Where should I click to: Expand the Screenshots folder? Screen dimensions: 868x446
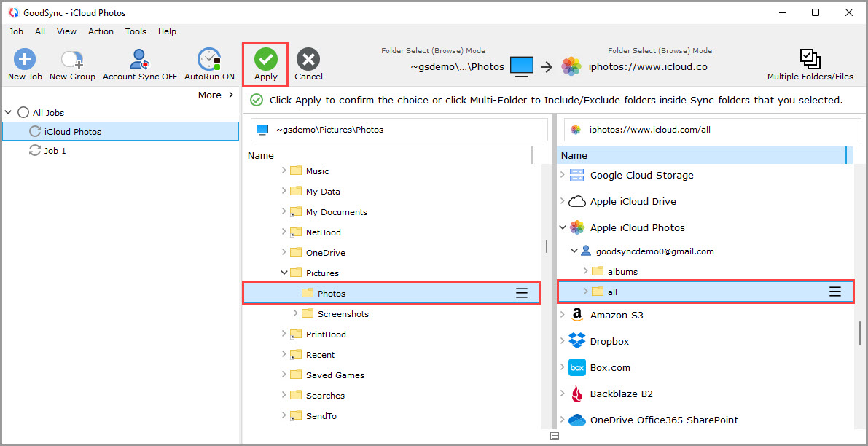point(297,313)
